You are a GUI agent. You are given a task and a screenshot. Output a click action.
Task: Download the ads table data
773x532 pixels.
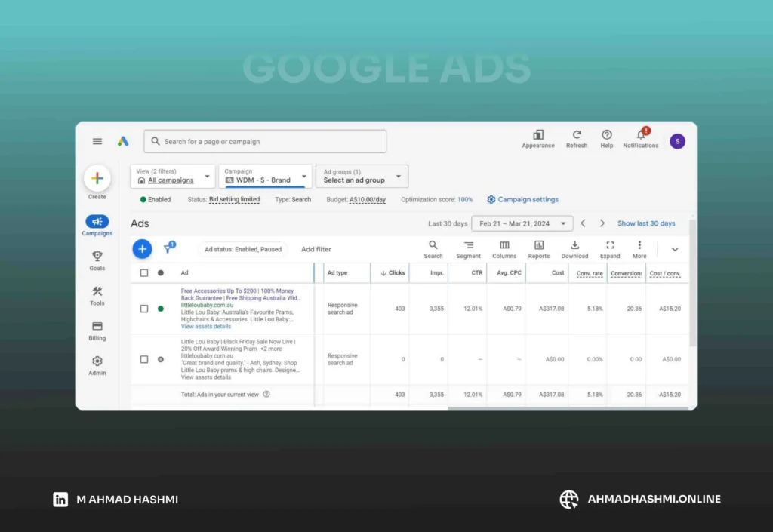(x=574, y=246)
